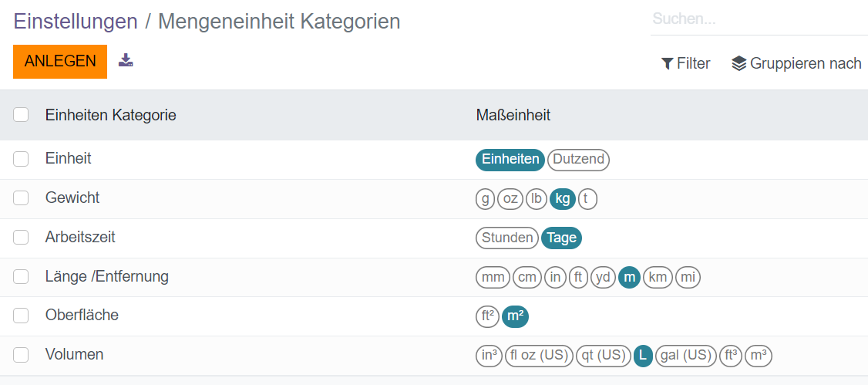Tick the Volumen row checkbox
This screenshot has width=868, height=385.
pyautogui.click(x=21, y=355)
